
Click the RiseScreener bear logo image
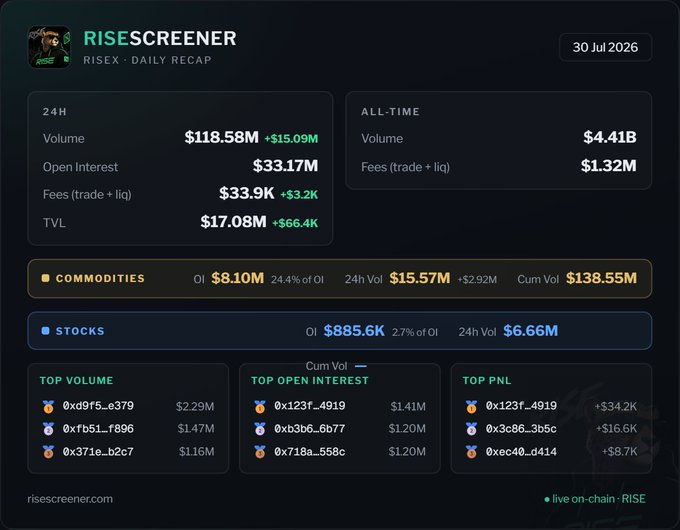click(49, 47)
